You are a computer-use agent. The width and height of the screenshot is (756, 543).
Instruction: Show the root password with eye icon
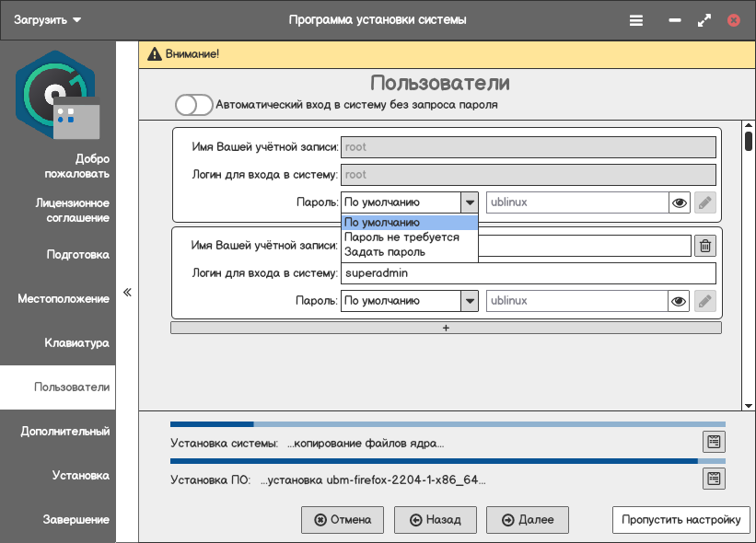[x=680, y=202]
